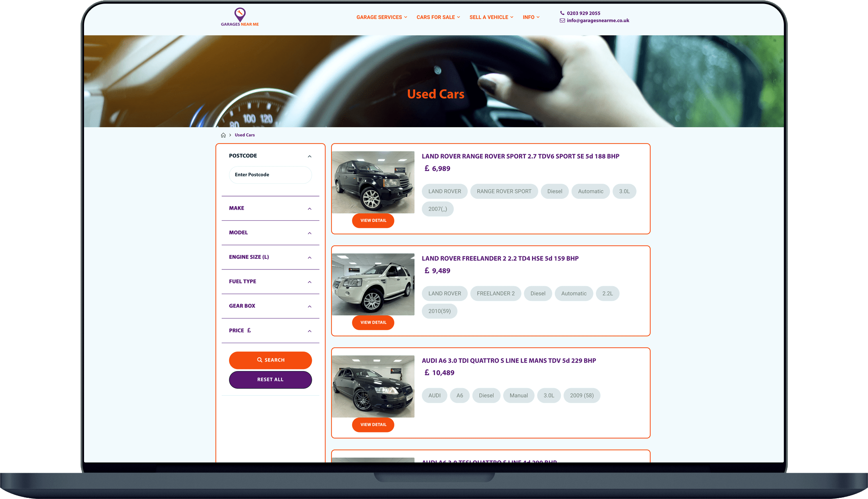This screenshot has width=868, height=499.
Task: Open the Audi A6 3.0 TDI Quattro title
Action: (x=509, y=361)
